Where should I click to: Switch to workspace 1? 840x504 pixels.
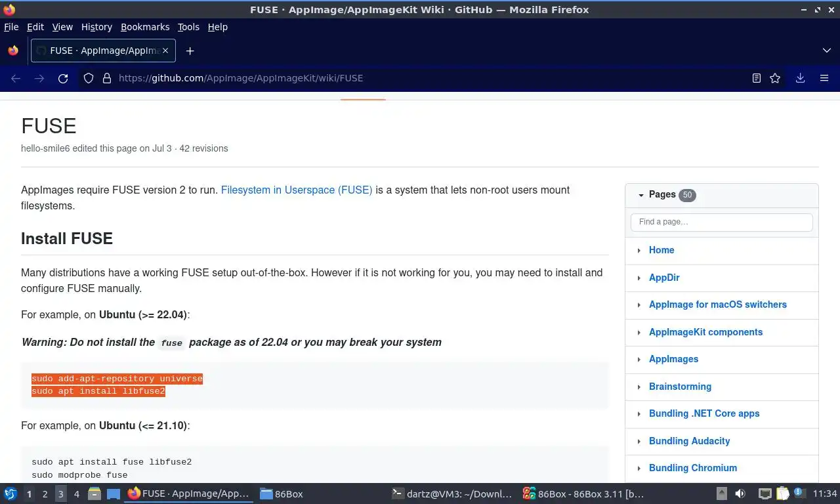point(29,493)
